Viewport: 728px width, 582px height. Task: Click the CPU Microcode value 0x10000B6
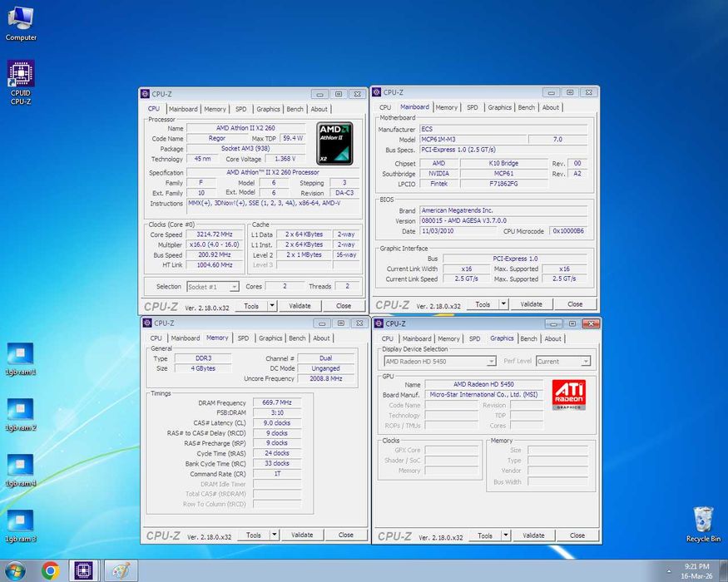click(568, 231)
